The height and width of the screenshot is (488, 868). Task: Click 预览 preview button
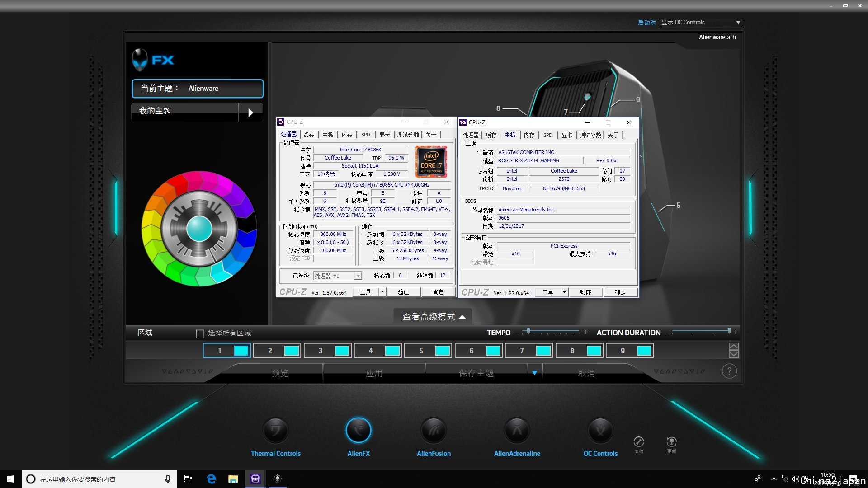tap(280, 373)
